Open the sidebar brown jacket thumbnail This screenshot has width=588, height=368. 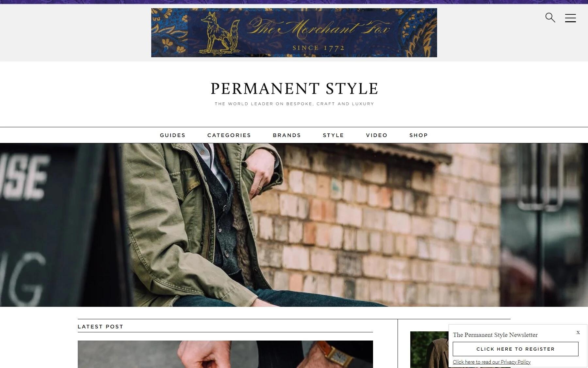pyautogui.click(x=429, y=350)
